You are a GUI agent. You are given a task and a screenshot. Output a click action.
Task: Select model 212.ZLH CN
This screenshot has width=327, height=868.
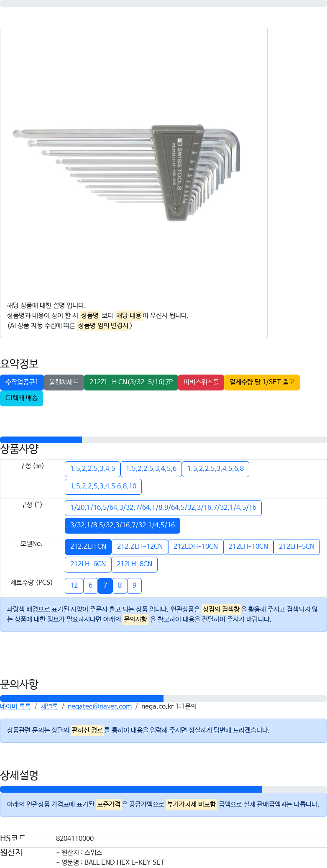(x=88, y=547)
